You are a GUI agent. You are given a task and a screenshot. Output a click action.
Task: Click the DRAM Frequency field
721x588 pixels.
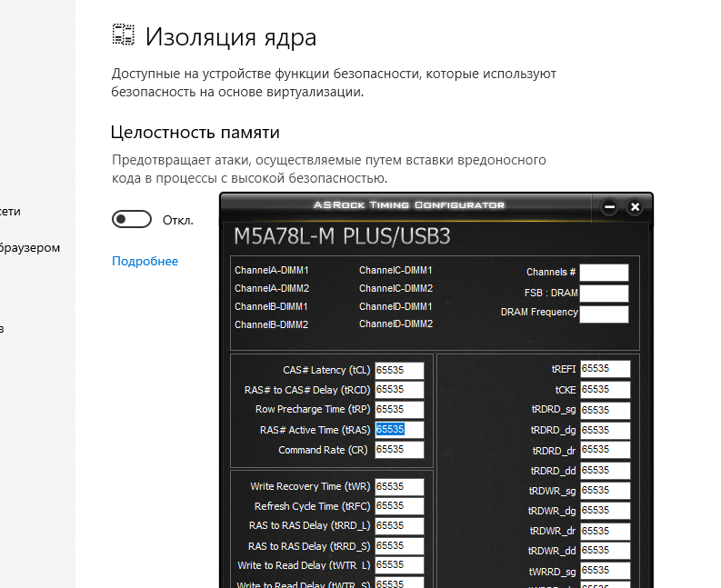604,314
